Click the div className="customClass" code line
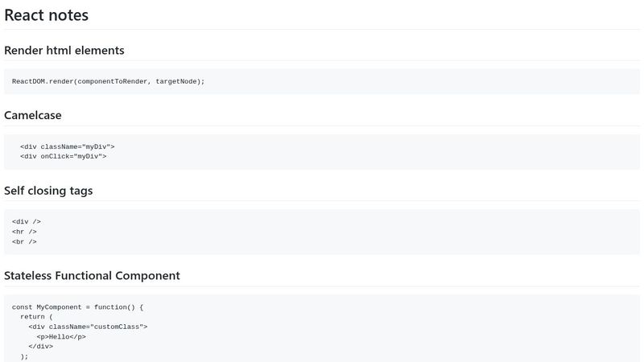 [88, 327]
